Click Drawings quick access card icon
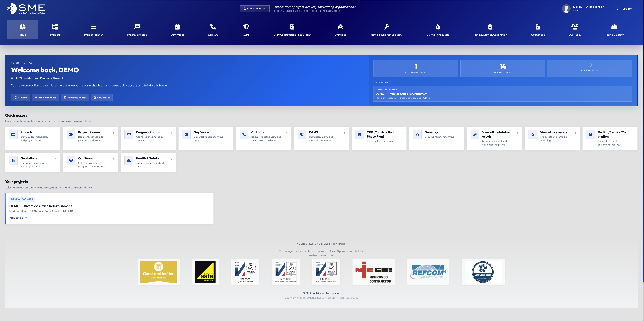 point(417,134)
